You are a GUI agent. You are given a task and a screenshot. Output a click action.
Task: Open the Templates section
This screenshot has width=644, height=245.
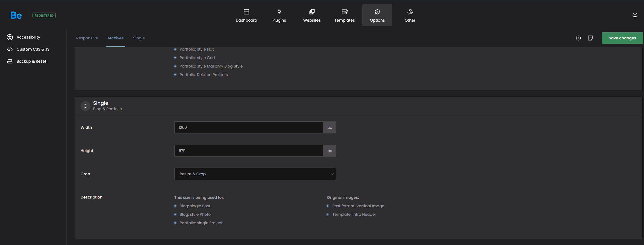(345, 15)
